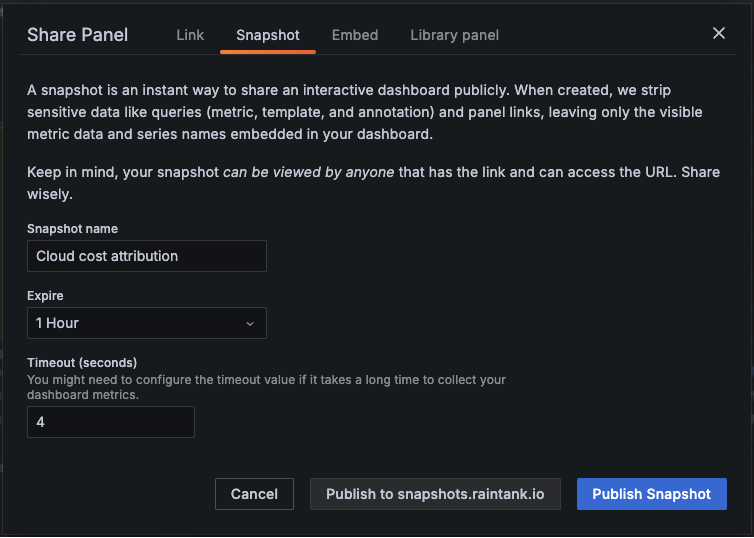Screen dimensions: 754x538
Task: Click the Timeout seconds input field
Action: [x=111, y=422]
